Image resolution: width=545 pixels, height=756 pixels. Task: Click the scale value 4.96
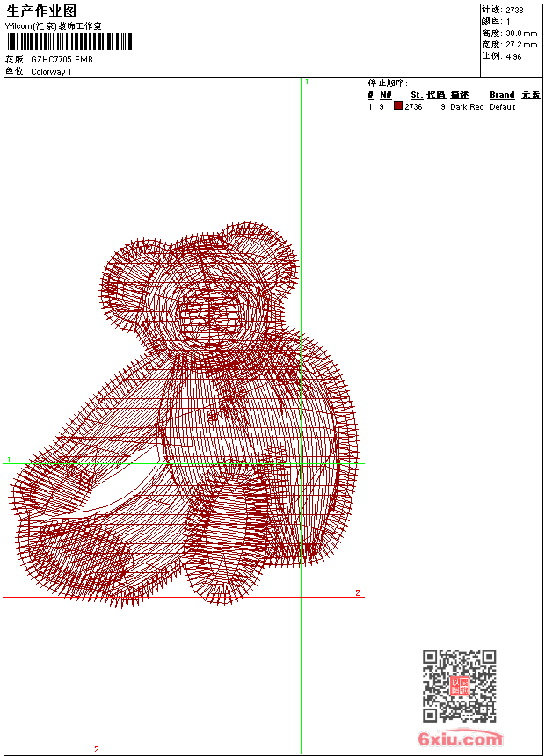(513, 56)
